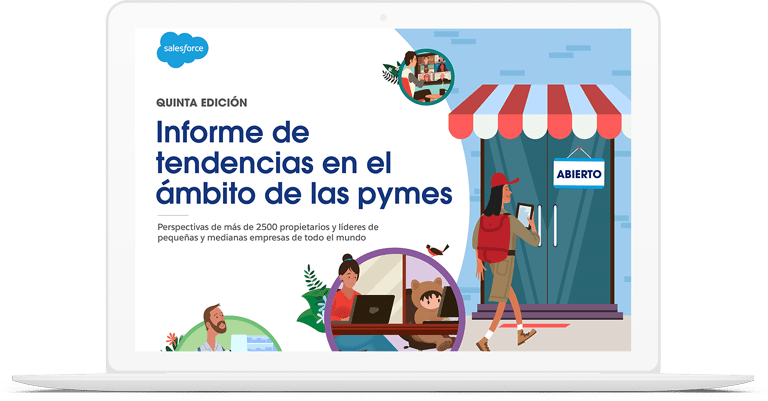Click the Salesforce cloud logo
Screen dimensions: 768x401
pyautogui.click(x=183, y=49)
